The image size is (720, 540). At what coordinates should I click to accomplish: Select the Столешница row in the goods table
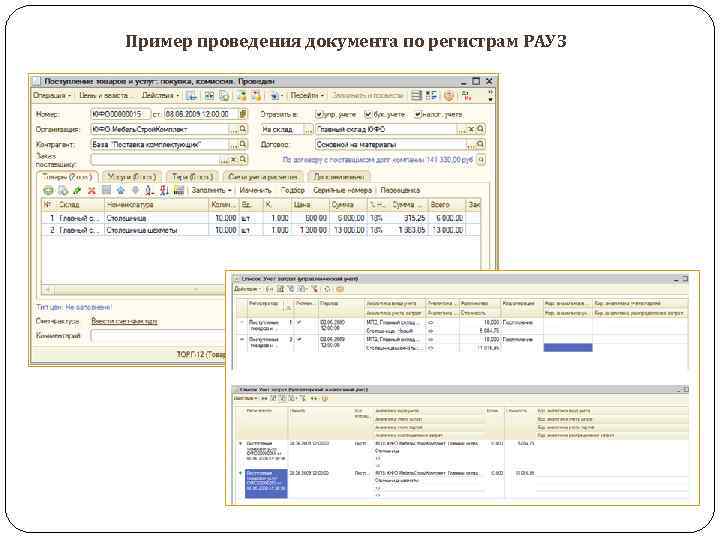click(x=261, y=218)
